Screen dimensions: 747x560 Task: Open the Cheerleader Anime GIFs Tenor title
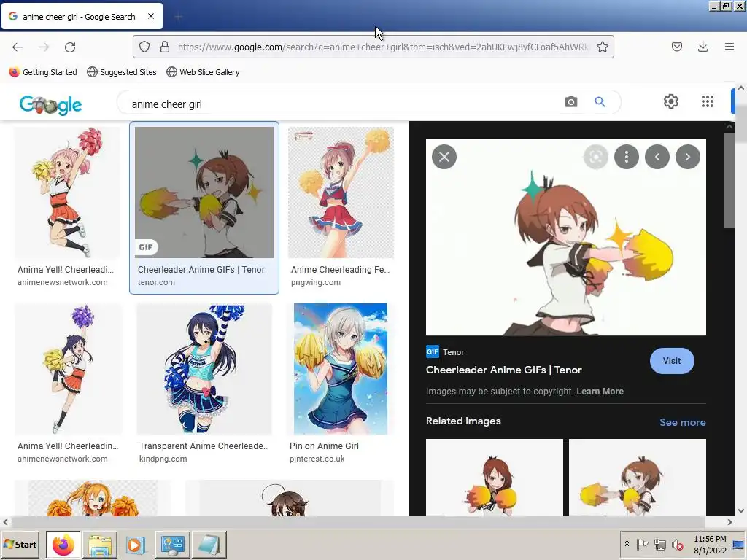click(503, 370)
